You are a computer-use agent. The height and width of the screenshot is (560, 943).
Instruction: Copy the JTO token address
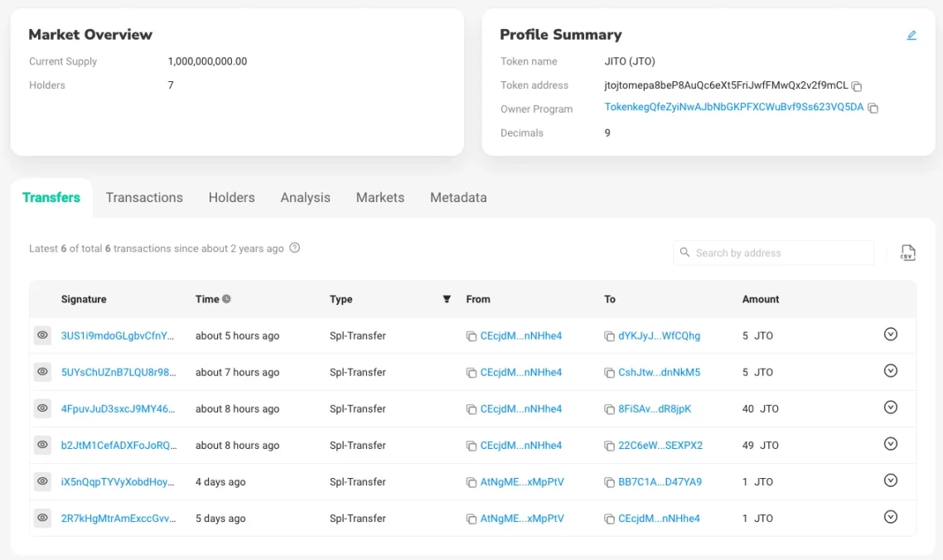[857, 86]
